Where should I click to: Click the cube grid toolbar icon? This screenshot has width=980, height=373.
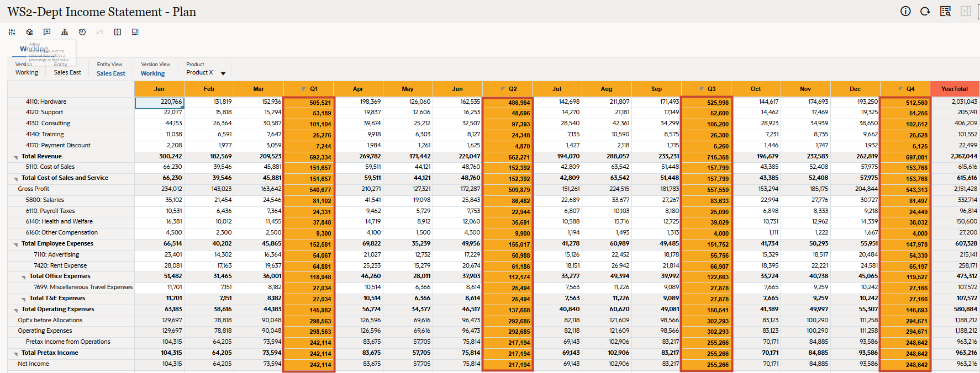pyautogui.click(x=29, y=32)
